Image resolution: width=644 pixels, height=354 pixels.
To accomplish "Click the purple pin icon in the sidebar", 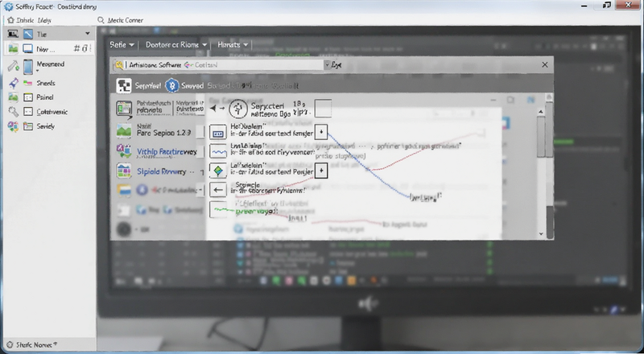I will click(13, 84).
